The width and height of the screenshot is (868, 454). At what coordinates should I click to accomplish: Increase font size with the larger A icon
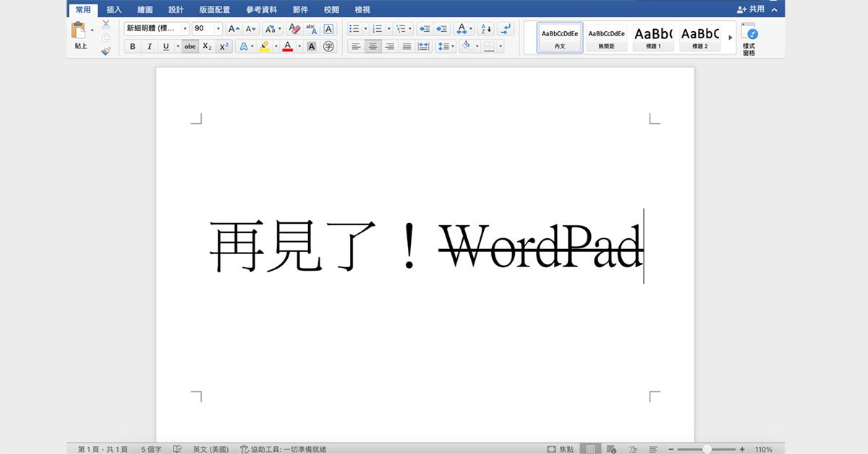click(x=233, y=29)
